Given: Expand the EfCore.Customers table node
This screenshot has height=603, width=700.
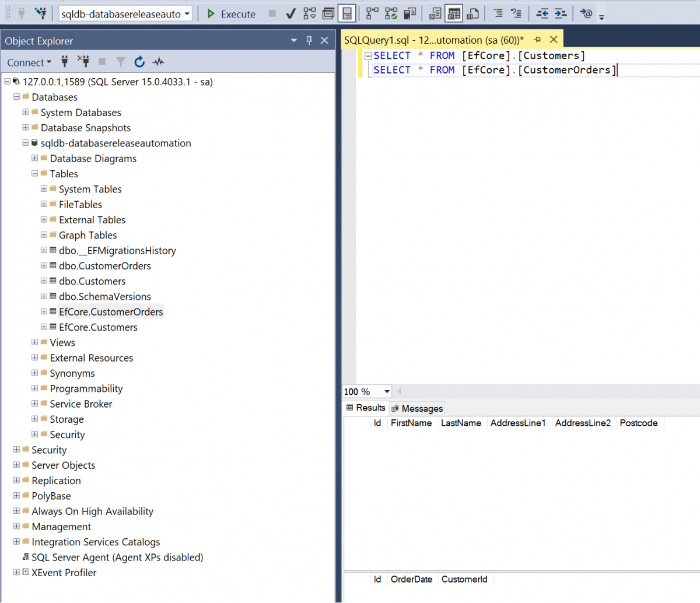Looking at the screenshot, I should (x=44, y=327).
